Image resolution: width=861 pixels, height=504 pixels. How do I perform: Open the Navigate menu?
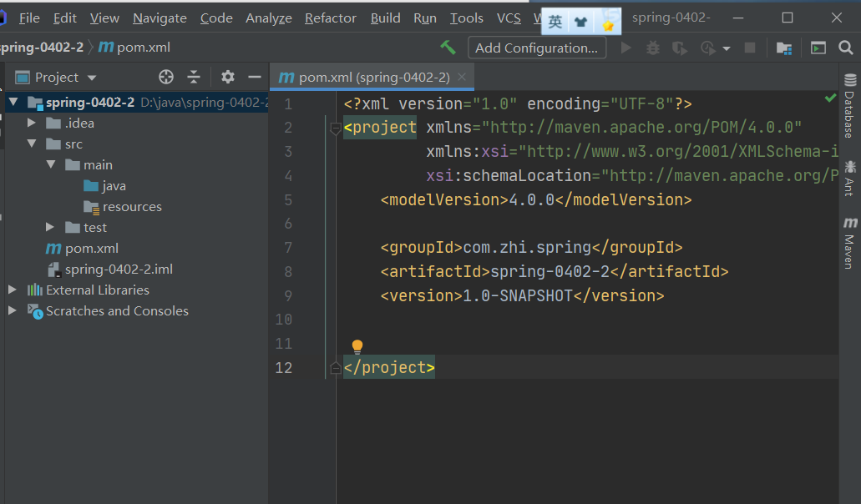coord(160,18)
